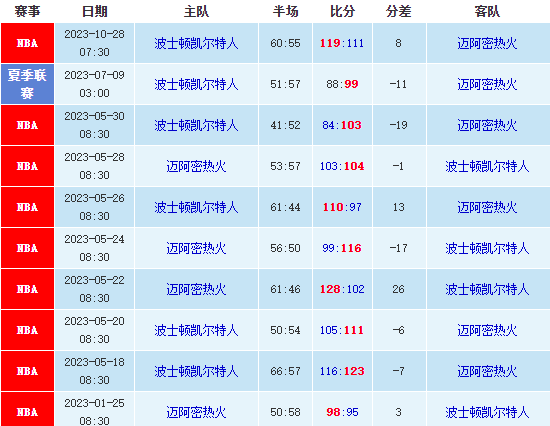Click the 比分 column header

click(342, 12)
